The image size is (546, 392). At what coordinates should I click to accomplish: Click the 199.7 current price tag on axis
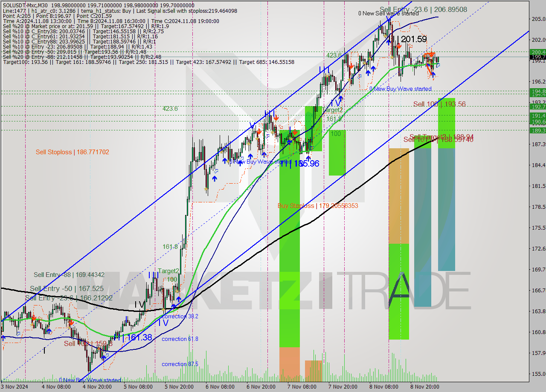tap(537, 57)
